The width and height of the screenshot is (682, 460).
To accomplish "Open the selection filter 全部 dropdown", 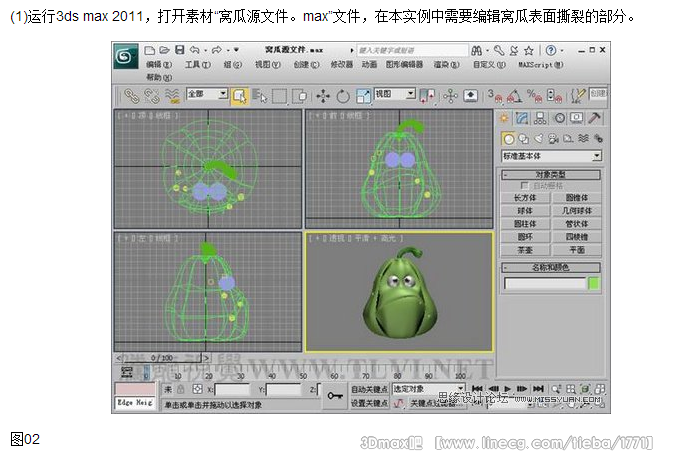I will tap(207, 94).
